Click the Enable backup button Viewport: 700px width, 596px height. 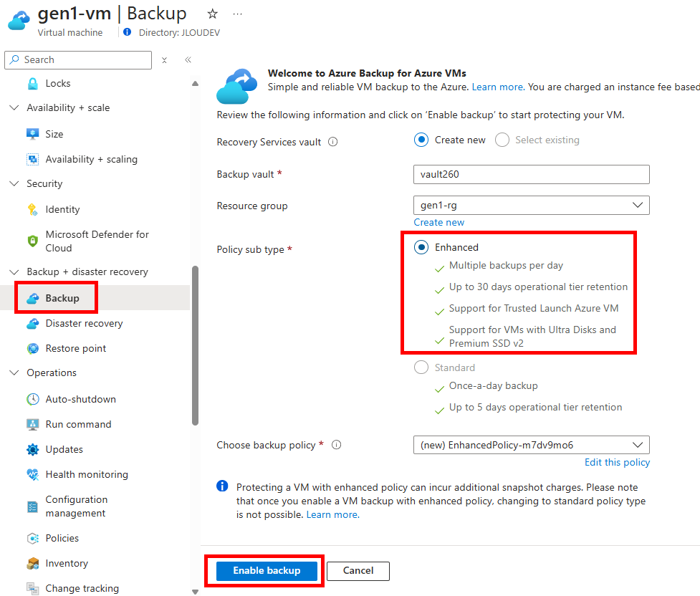pyautogui.click(x=267, y=570)
